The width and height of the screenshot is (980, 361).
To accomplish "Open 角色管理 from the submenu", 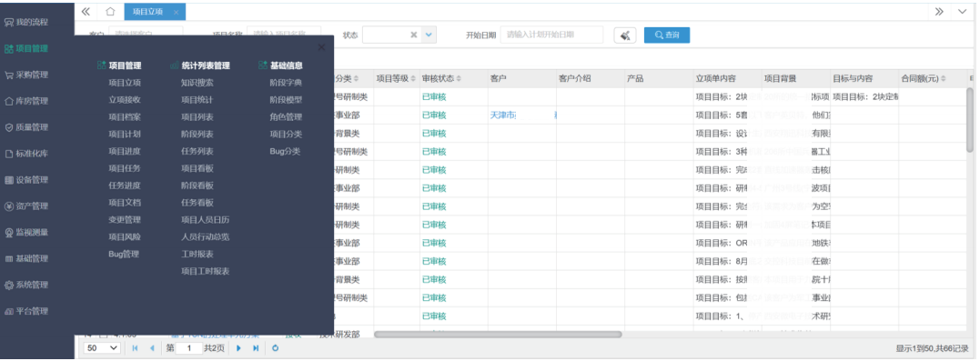I will pyautogui.click(x=286, y=116).
